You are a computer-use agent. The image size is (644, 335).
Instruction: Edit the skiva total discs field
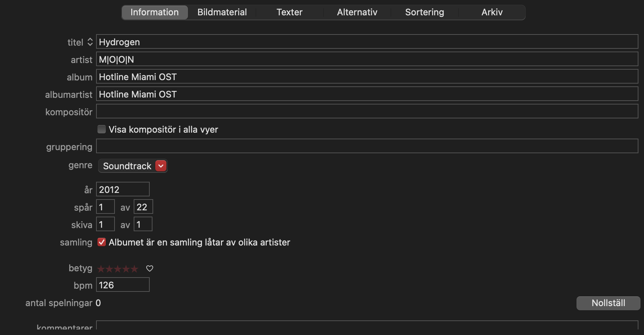143,224
